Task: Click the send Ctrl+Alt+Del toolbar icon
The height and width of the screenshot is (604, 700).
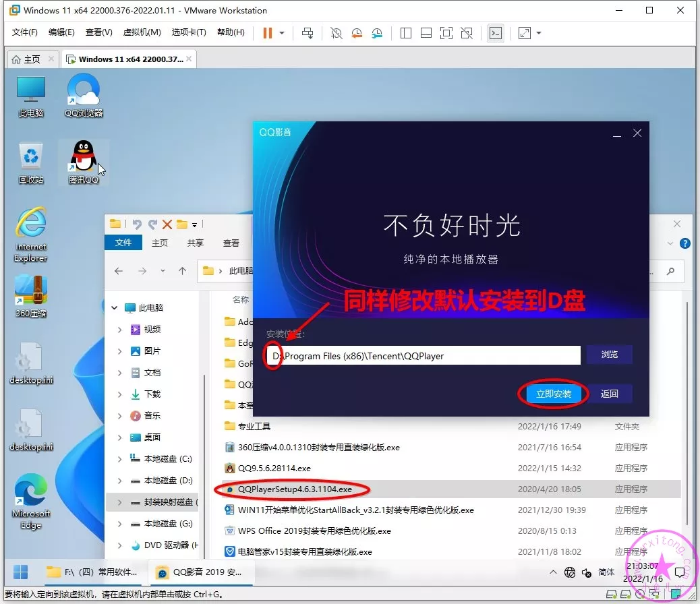Action: coord(308,32)
